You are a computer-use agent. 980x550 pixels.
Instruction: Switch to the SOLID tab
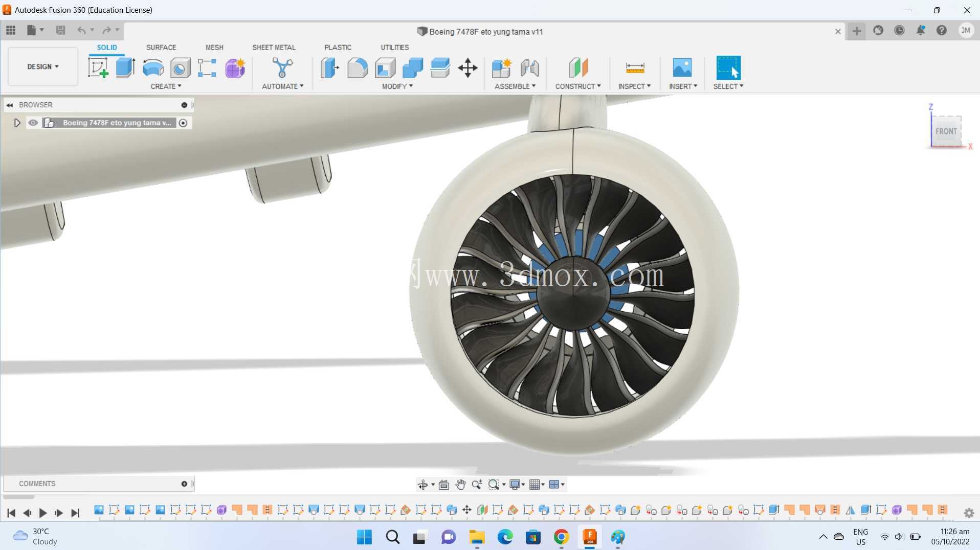click(x=107, y=48)
